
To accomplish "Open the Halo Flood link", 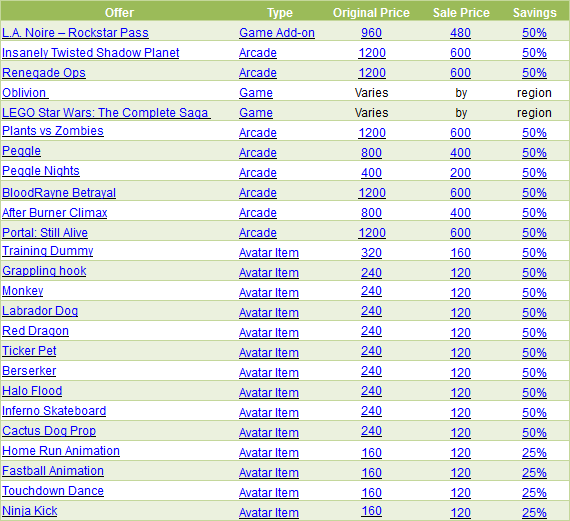I will click(32, 391).
